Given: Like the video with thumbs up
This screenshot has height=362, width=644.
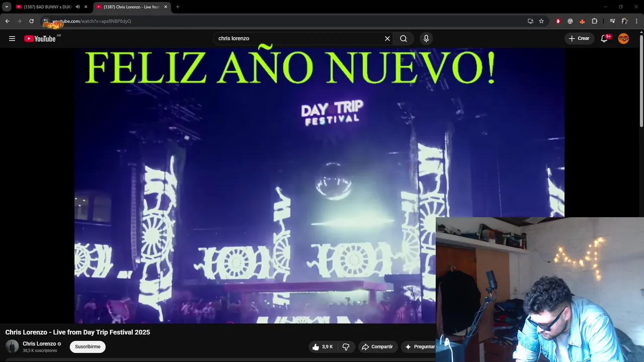Looking at the screenshot, I should [x=322, y=347].
